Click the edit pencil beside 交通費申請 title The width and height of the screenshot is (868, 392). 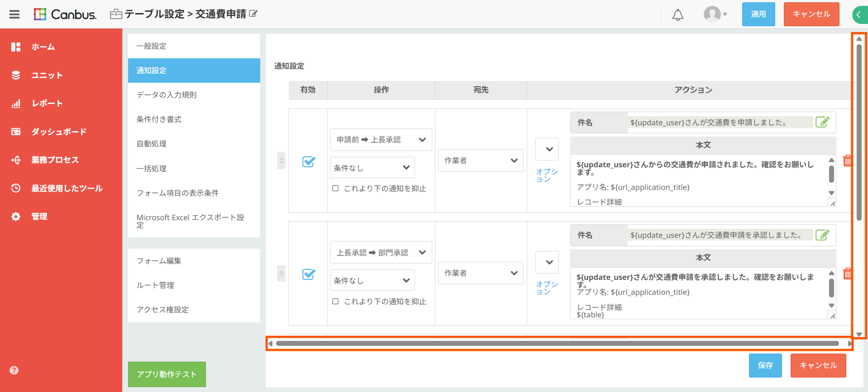[253, 14]
